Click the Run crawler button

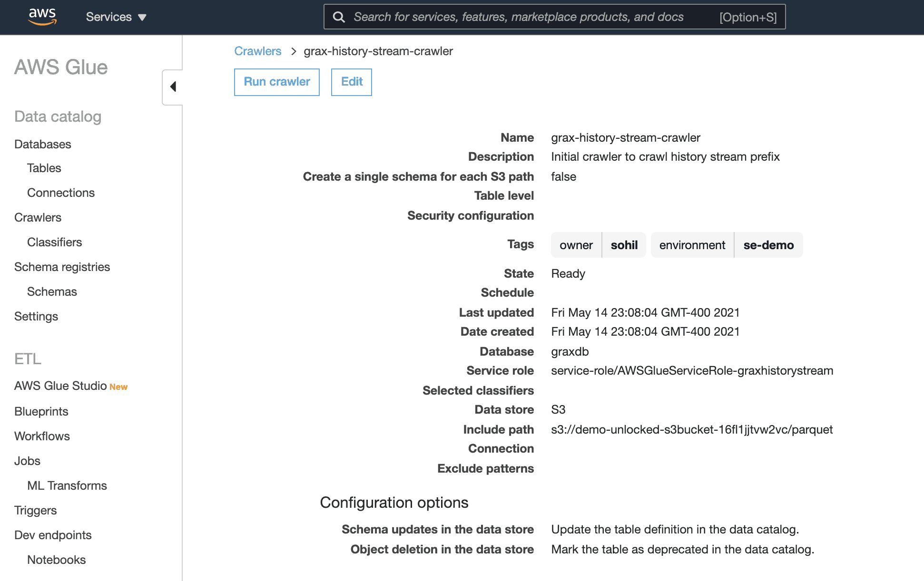(x=277, y=82)
